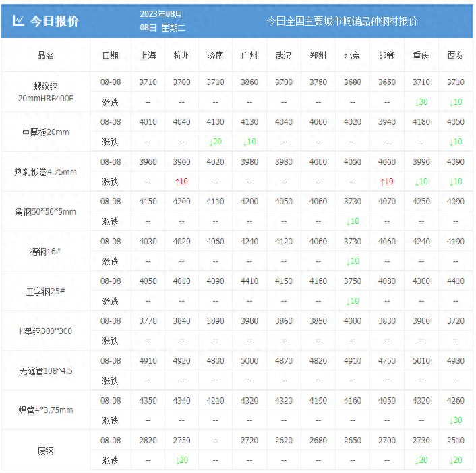Select the ↓20 change in 中厚板 row

pyautogui.click(x=215, y=142)
